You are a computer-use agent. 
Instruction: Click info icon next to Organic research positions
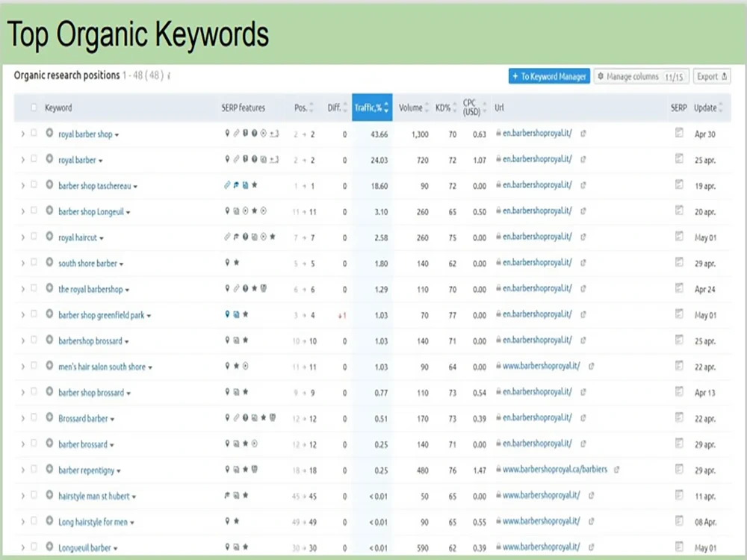coord(169,75)
